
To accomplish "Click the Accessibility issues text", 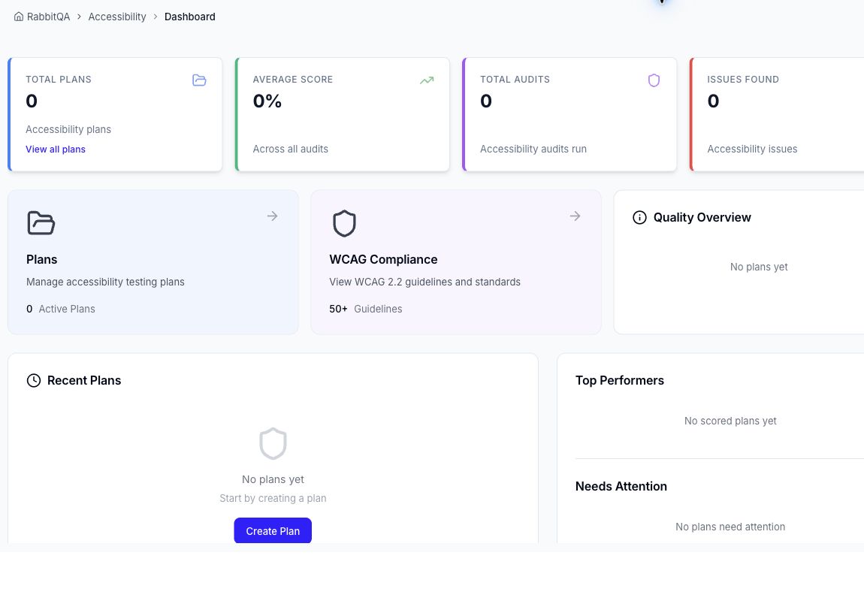I will click(x=752, y=149).
